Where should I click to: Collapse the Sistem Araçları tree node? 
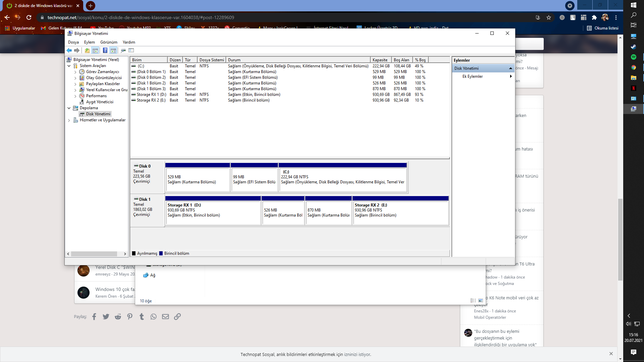69,66
